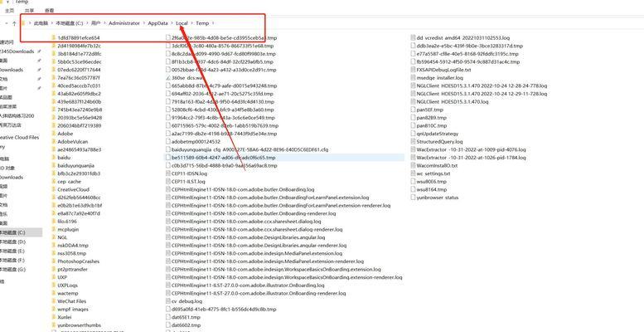This screenshot has height=332, width=644.
Task: Click the file icon of cv_debug.log
Action: (x=167, y=301)
